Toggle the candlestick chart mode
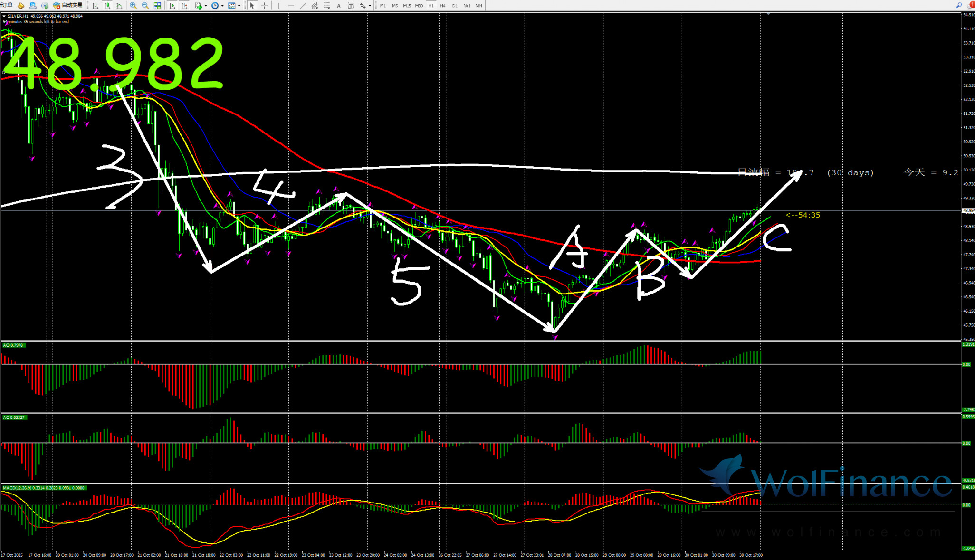Image resolution: width=975 pixels, height=560 pixels. point(107,6)
